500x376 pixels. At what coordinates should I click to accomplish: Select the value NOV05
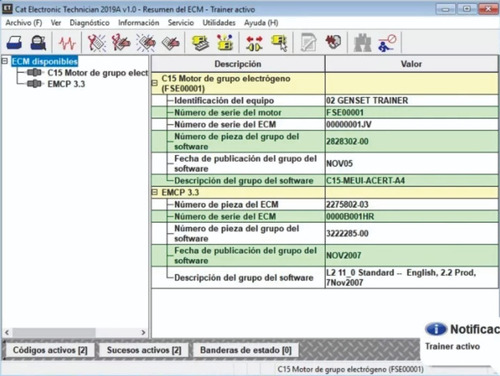pyautogui.click(x=339, y=164)
